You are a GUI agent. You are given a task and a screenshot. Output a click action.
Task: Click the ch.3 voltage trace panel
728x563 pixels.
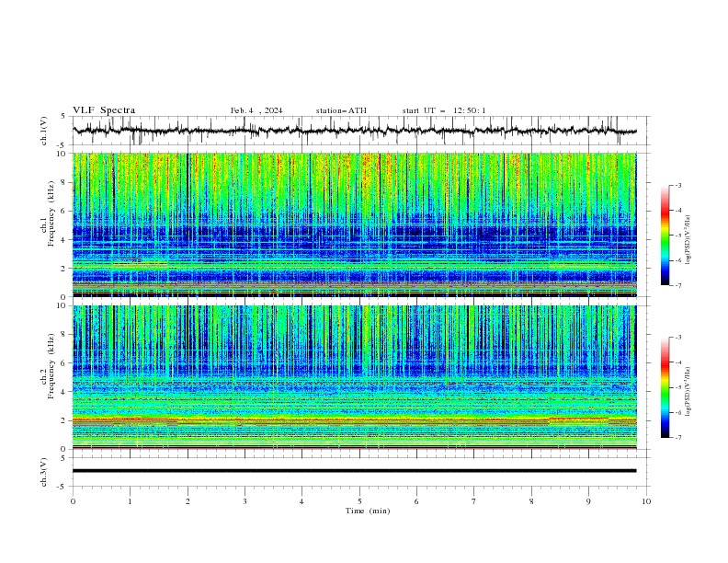click(360, 472)
